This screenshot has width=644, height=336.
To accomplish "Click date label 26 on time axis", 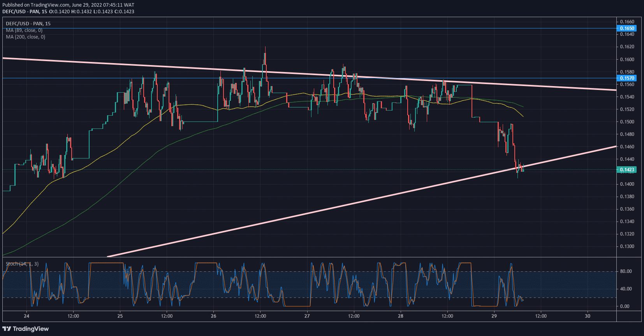I will click(213, 316).
